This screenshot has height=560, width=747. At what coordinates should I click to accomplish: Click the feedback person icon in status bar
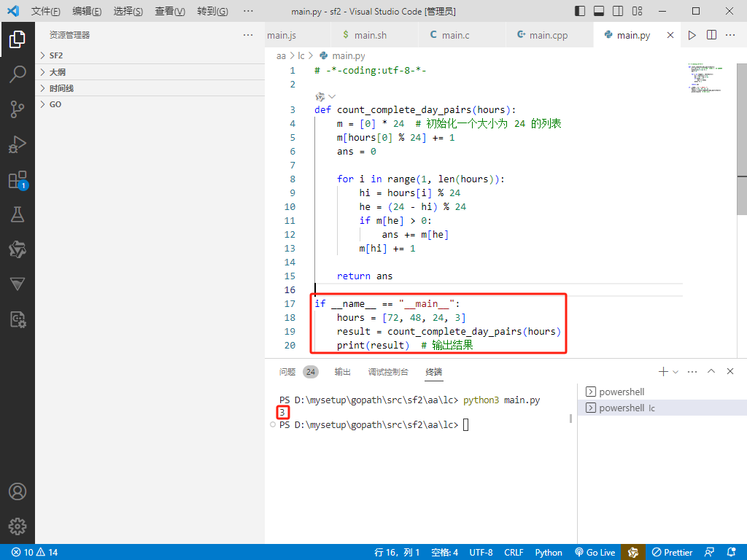click(709, 553)
